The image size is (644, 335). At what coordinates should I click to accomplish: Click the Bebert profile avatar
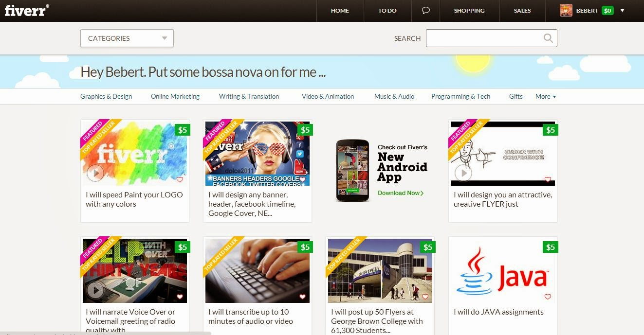566,10
